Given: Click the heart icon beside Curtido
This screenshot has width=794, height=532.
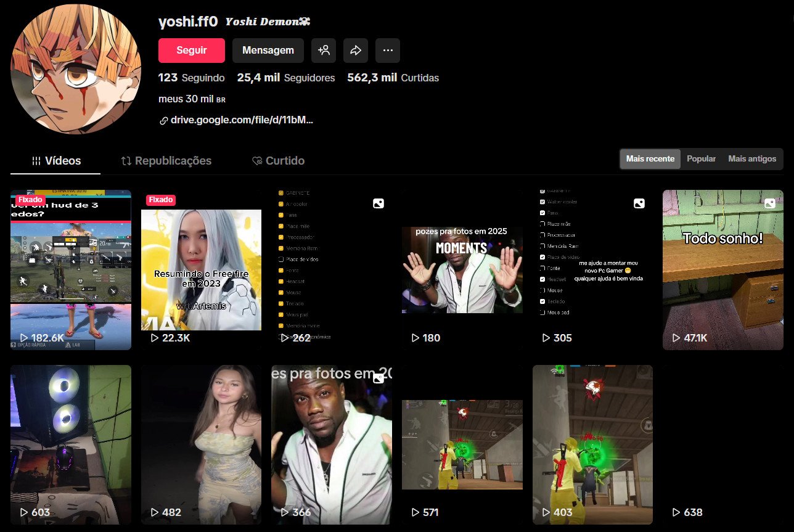Looking at the screenshot, I should (x=257, y=160).
